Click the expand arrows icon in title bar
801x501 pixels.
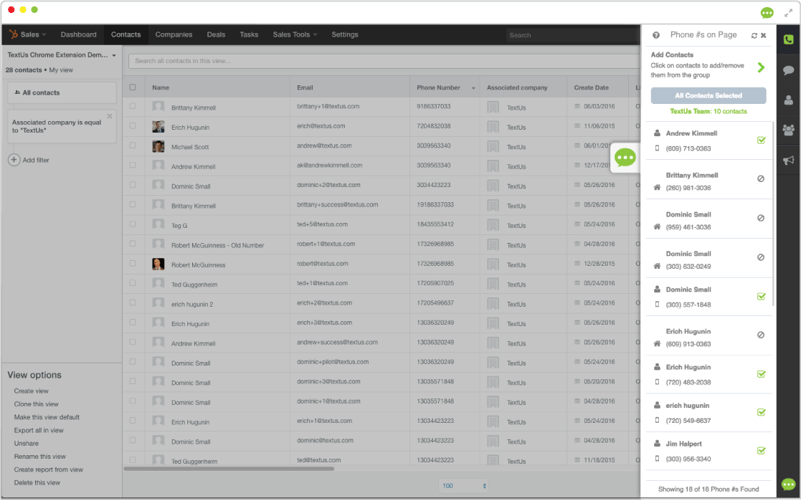(x=788, y=13)
